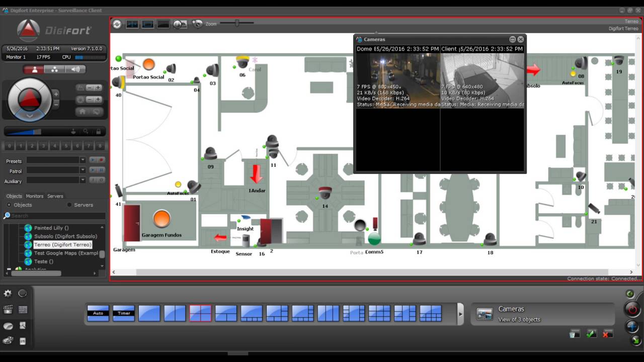The width and height of the screenshot is (644, 362).
Task: Click camera 06 dome icon on map
Action: click(x=243, y=62)
